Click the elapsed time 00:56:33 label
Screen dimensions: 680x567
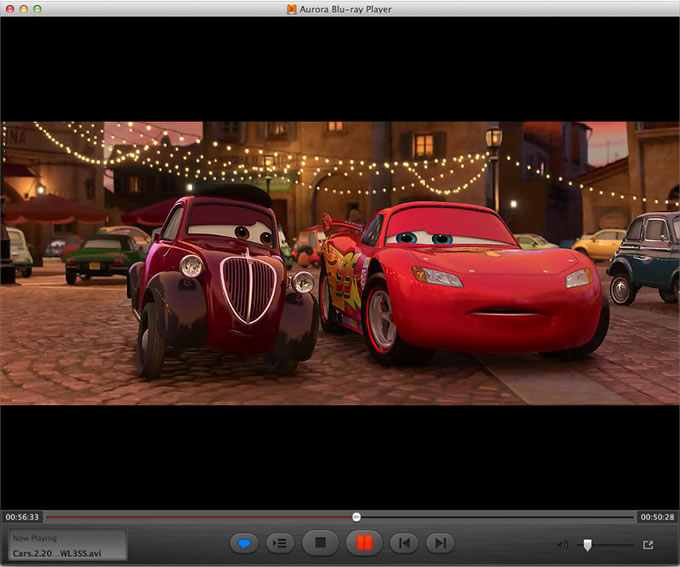pyautogui.click(x=22, y=517)
